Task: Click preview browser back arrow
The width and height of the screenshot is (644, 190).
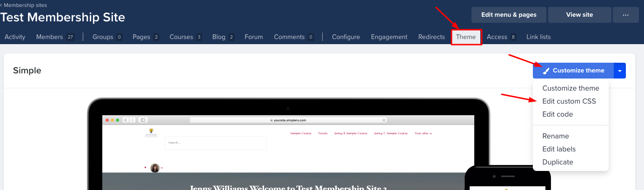Action: (126, 120)
